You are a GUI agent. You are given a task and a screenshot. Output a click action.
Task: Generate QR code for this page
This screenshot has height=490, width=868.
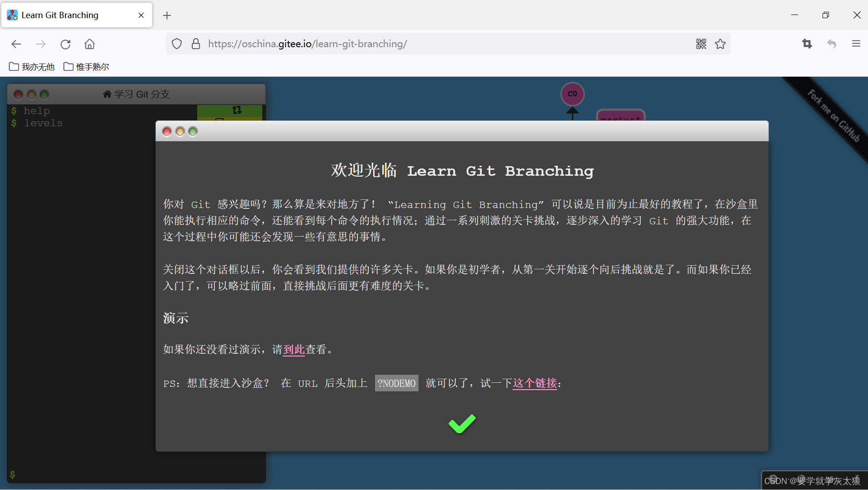[x=701, y=44]
